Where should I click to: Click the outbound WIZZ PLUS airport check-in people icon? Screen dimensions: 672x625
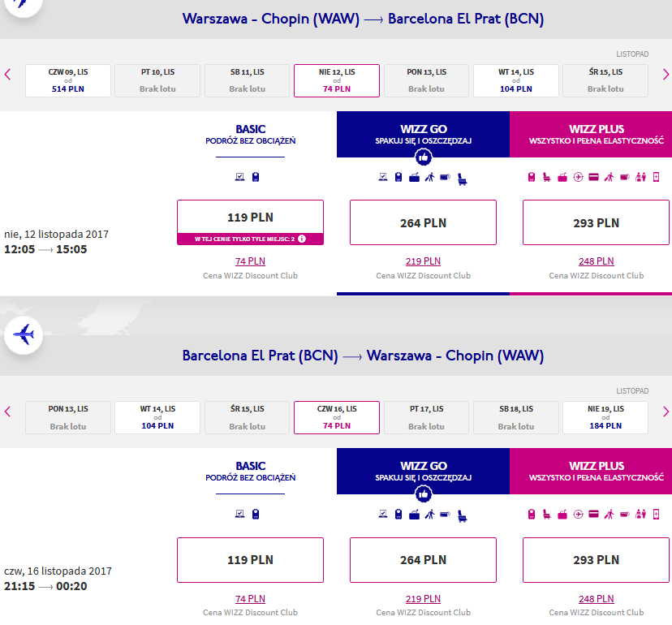pyautogui.click(x=640, y=177)
